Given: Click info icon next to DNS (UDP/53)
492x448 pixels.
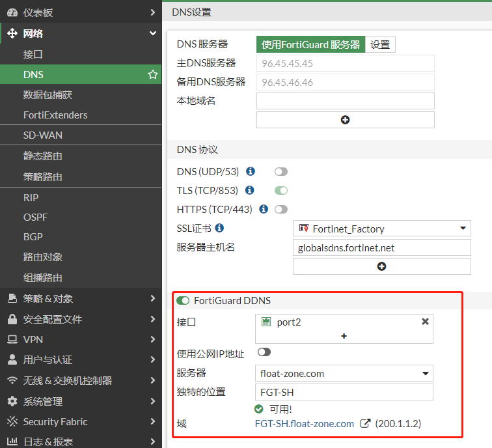Looking at the screenshot, I should (251, 172).
